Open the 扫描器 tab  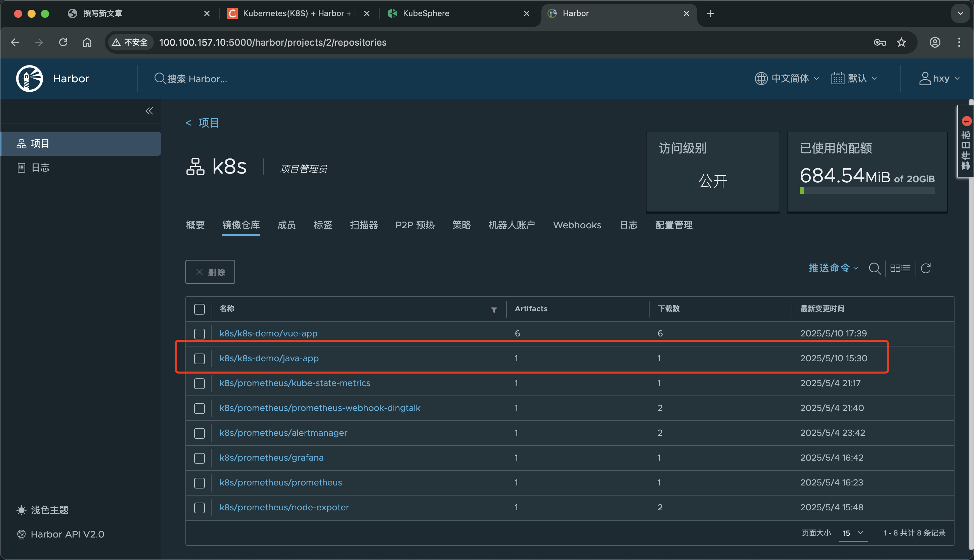(x=364, y=225)
